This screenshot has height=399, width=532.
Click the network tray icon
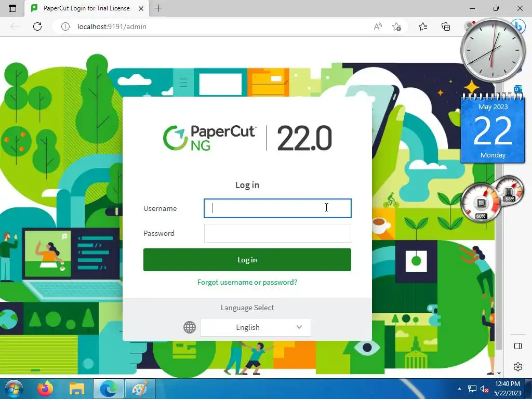pyautogui.click(x=472, y=389)
